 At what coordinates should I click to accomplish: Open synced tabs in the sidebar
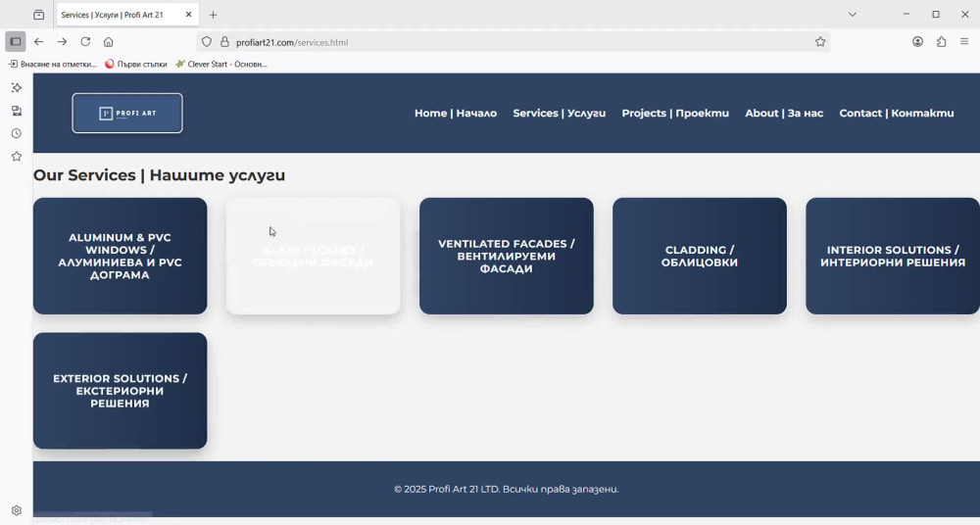[x=17, y=111]
